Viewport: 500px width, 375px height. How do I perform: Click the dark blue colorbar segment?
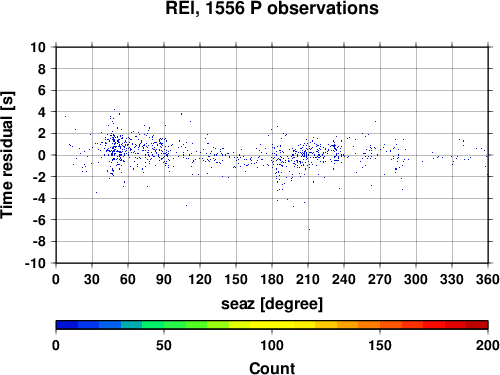coord(67,325)
